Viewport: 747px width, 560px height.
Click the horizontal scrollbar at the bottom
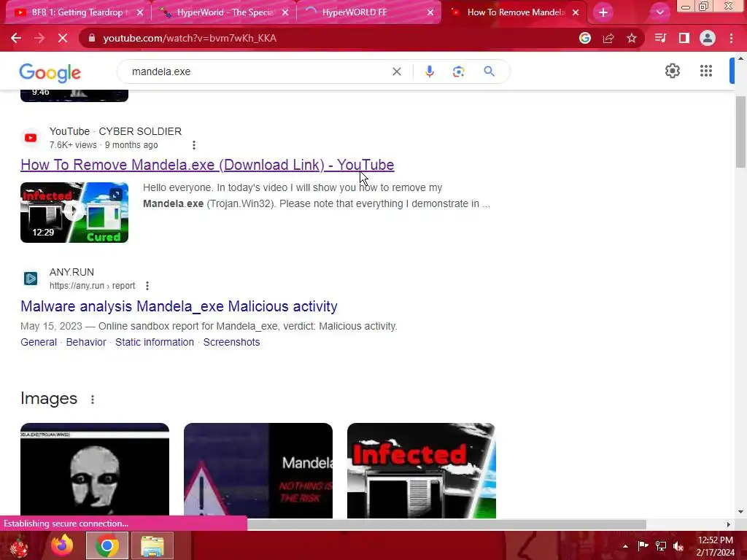point(446,524)
